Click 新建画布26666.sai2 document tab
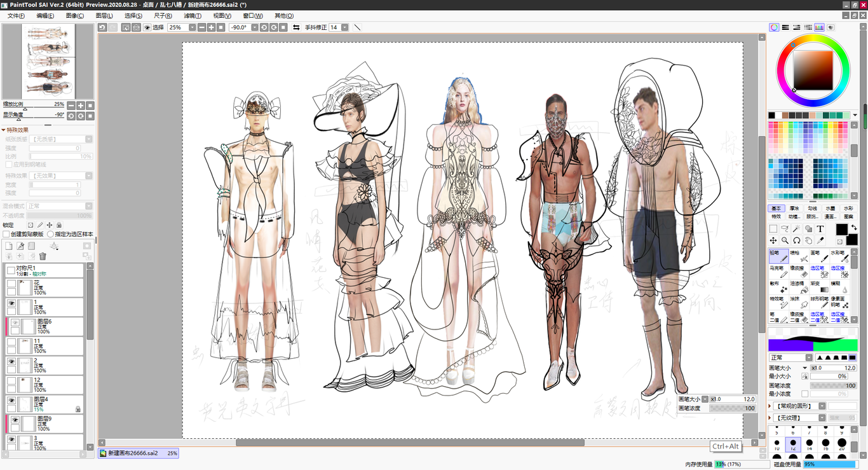 [139, 453]
